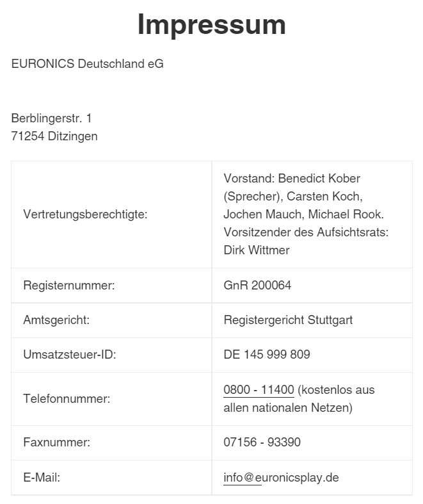Image resolution: width=423 pixels, height=504 pixels.
Task: Click the Registergericht Stuttgart value
Action: point(288,320)
